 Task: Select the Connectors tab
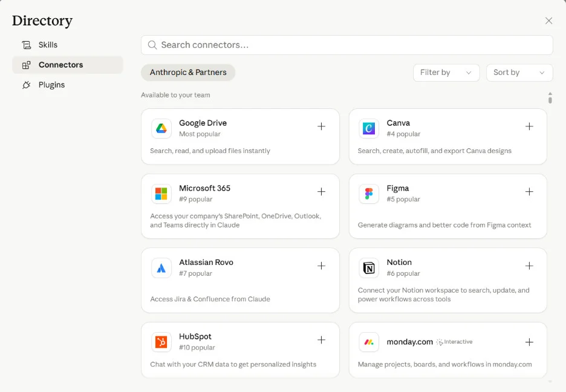point(68,65)
